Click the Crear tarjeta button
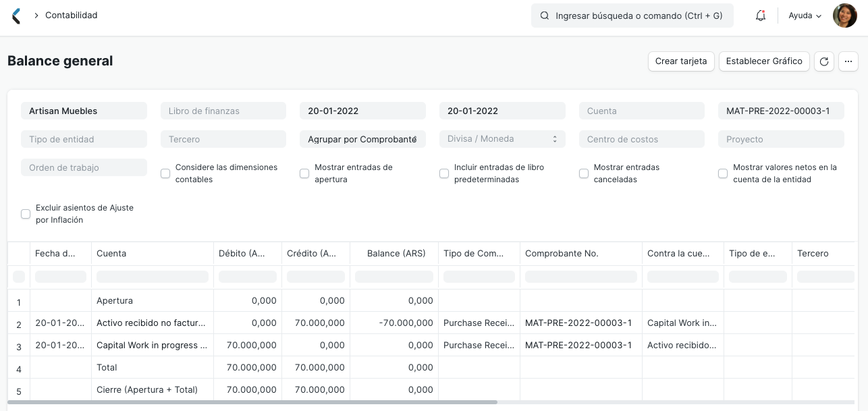The height and width of the screenshot is (411, 868). click(681, 61)
